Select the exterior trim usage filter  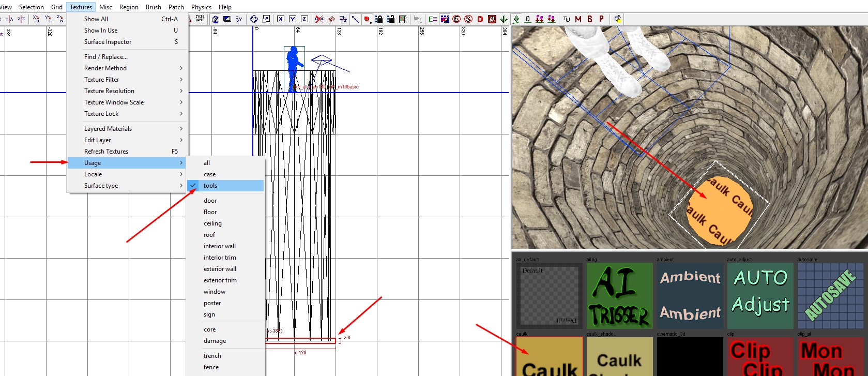click(225, 280)
